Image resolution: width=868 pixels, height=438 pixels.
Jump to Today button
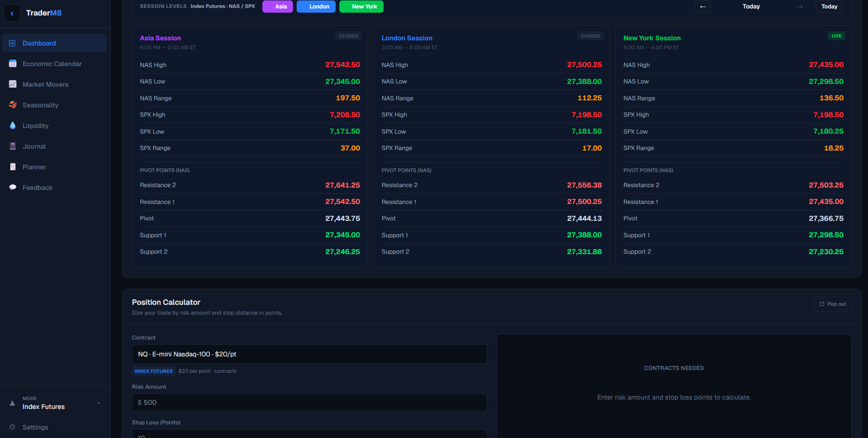[830, 7]
